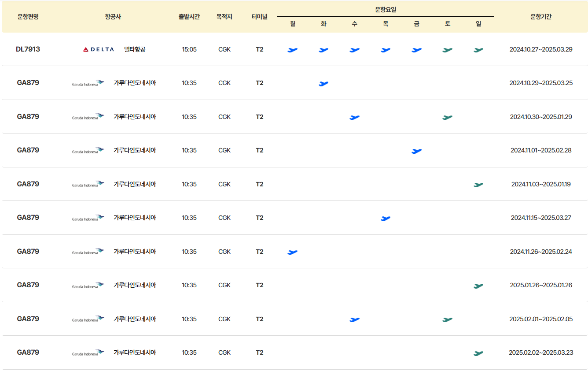Click DL7913's Sunday (일) green plane icon

tap(478, 50)
